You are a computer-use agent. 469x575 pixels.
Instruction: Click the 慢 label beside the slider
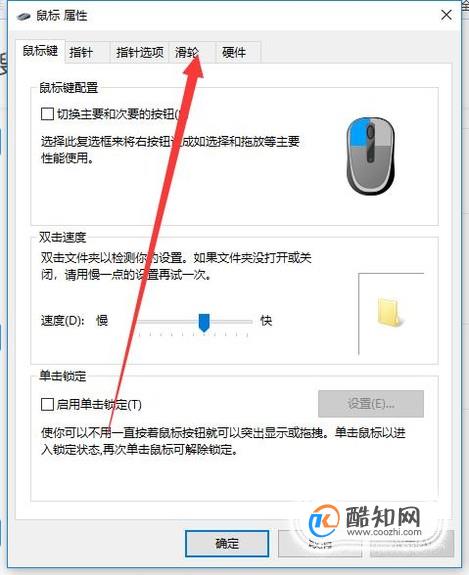[x=102, y=321]
